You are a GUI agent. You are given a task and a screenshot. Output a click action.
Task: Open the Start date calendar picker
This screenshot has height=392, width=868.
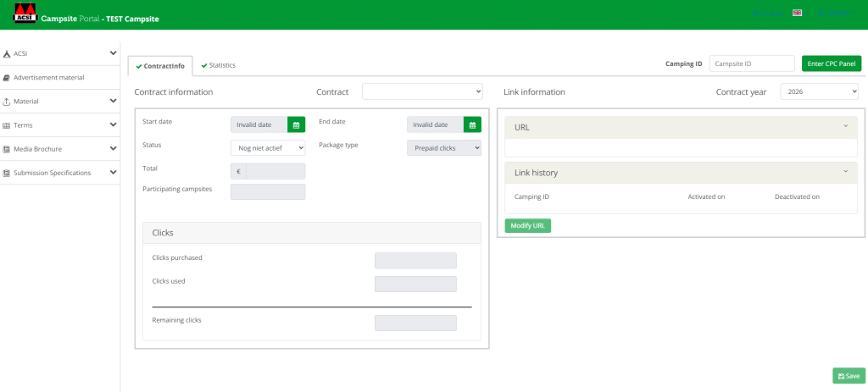point(296,124)
